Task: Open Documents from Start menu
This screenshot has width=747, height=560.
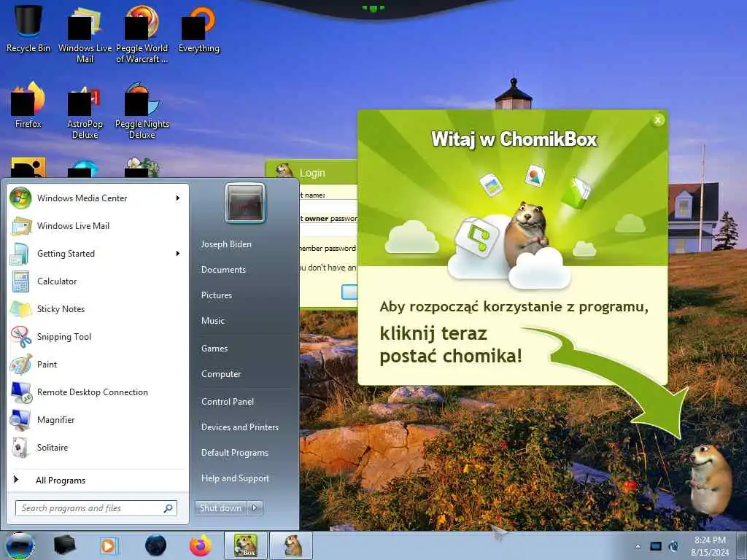Action: pyautogui.click(x=223, y=270)
